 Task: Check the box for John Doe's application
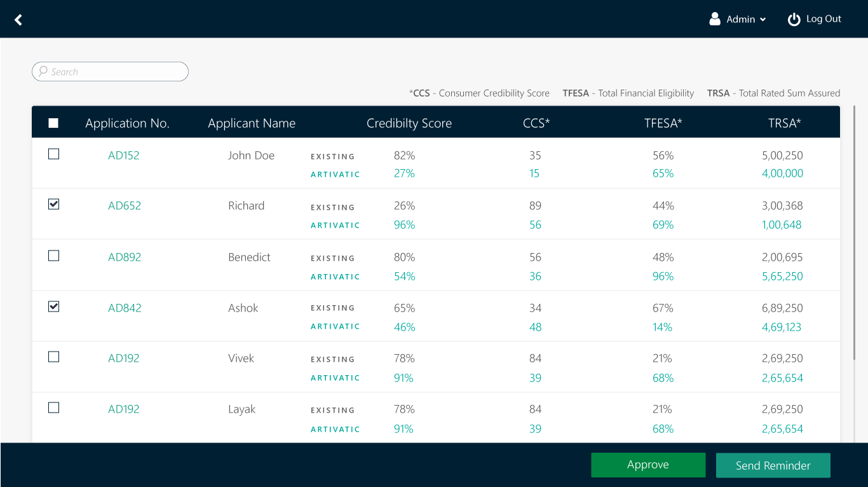[54, 154]
